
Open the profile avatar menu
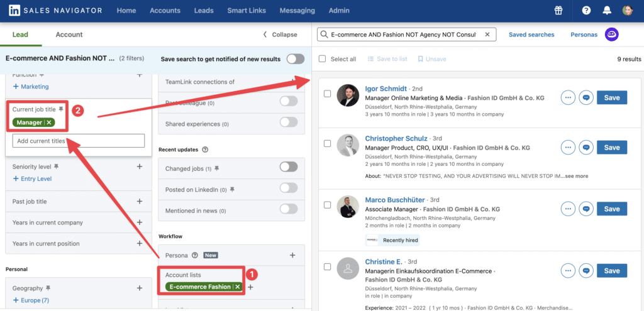[x=628, y=11]
